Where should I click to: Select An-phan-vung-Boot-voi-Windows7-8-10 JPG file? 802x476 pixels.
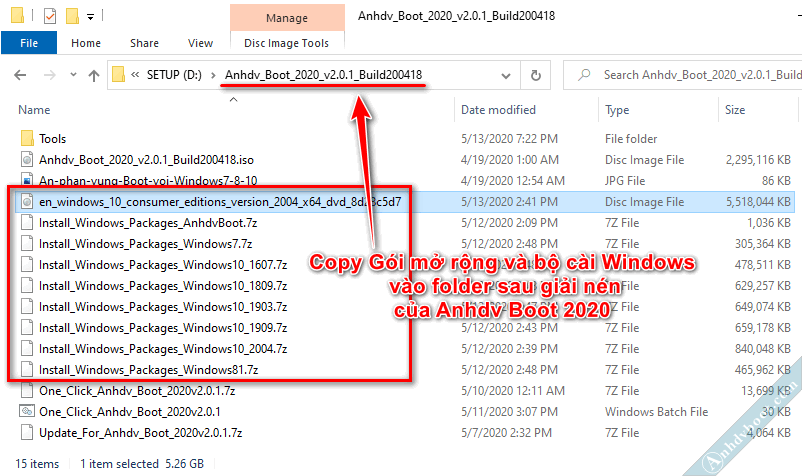click(x=148, y=180)
